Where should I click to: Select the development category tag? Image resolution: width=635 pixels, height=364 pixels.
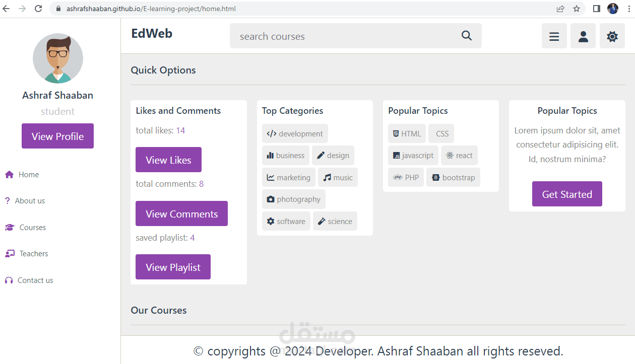coord(295,133)
